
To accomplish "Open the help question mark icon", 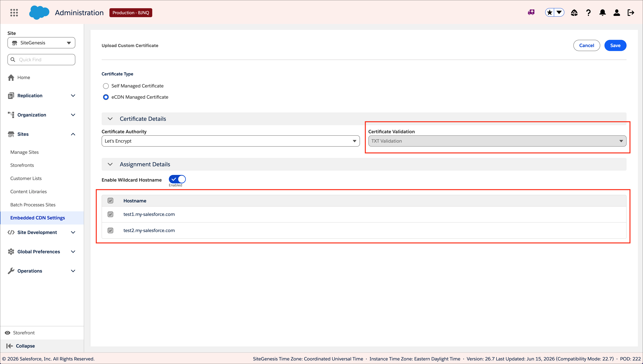I will [x=589, y=12].
